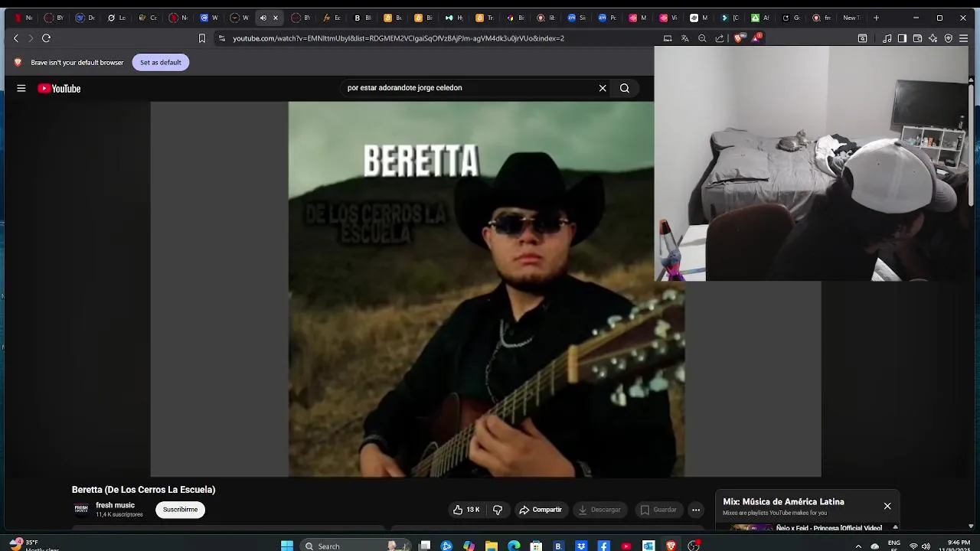This screenshot has width=980, height=551.
Task: Go to YouTube home via logo
Action: click(x=59, y=88)
